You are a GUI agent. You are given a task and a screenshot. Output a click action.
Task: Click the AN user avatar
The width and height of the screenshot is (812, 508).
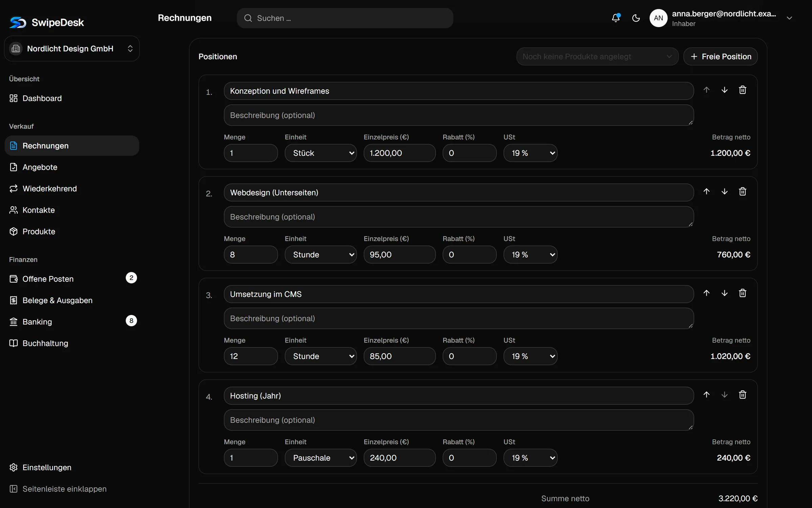(x=658, y=18)
